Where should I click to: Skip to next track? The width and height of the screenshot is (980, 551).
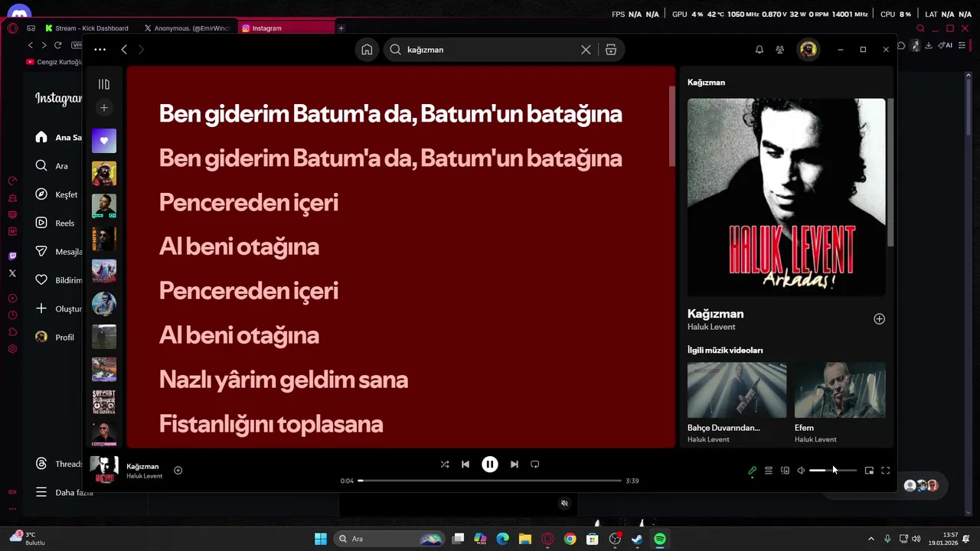tap(514, 465)
